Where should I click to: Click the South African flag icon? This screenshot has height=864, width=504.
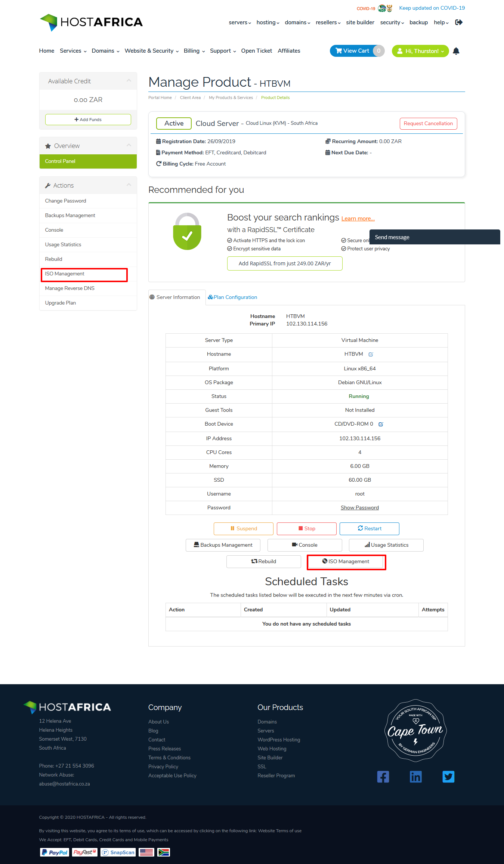[x=164, y=852]
